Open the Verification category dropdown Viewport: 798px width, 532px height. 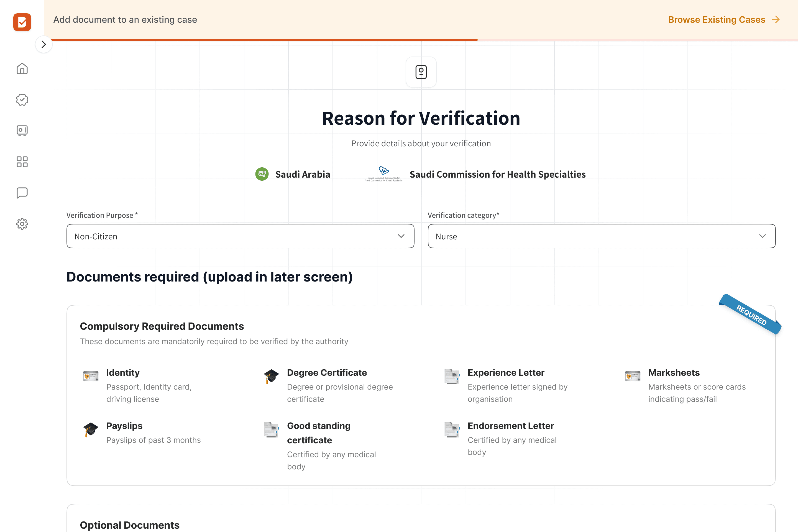click(601, 236)
